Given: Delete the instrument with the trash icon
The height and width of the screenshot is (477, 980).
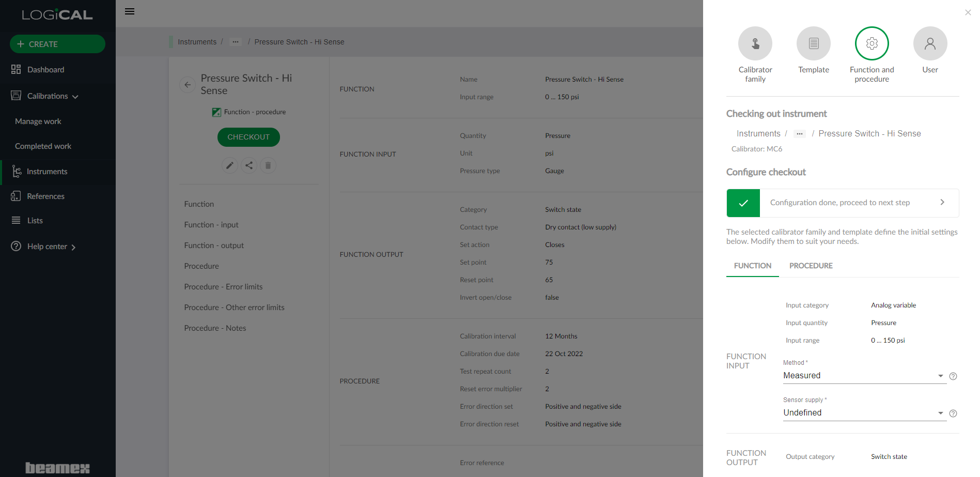Looking at the screenshot, I should pyautogui.click(x=268, y=165).
